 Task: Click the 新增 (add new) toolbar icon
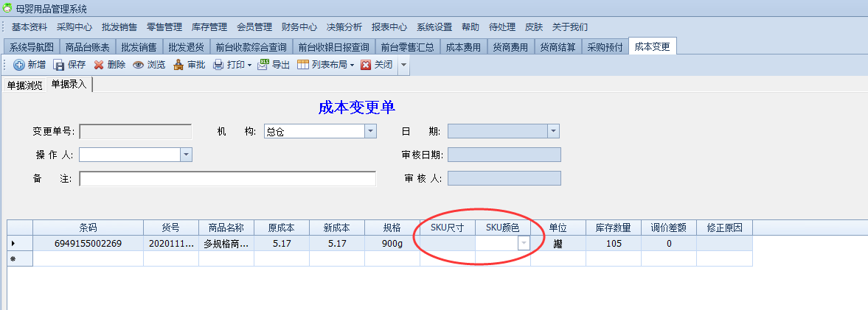pyautogui.click(x=19, y=65)
